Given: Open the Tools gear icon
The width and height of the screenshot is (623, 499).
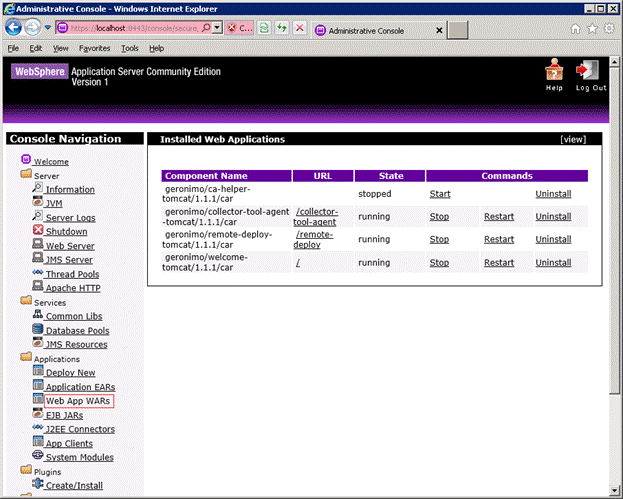Looking at the screenshot, I should [x=609, y=29].
